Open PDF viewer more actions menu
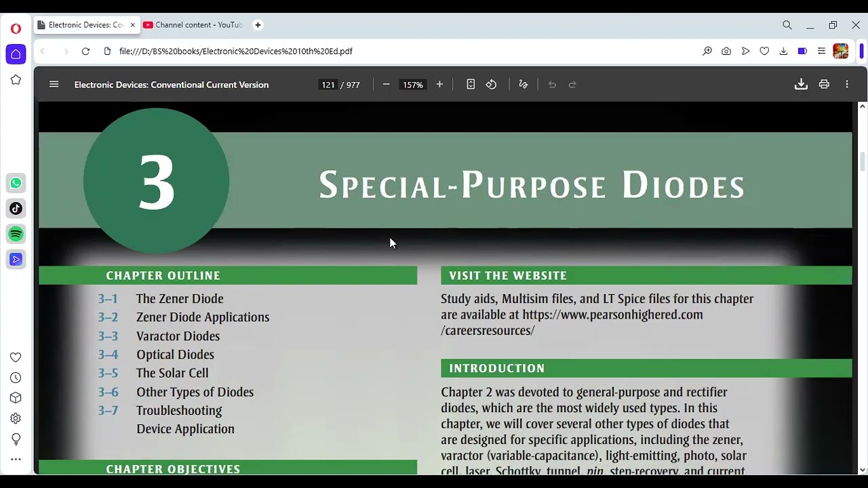Image resolution: width=868 pixels, height=488 pixels. point(847,85)
